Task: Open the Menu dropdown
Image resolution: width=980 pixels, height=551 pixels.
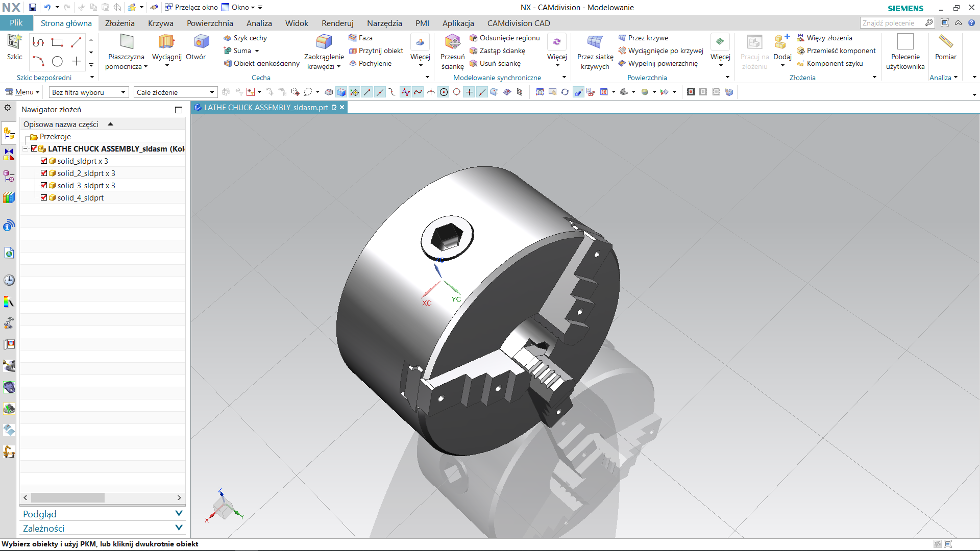Action: pyautogui.click(x=22, y=92)
